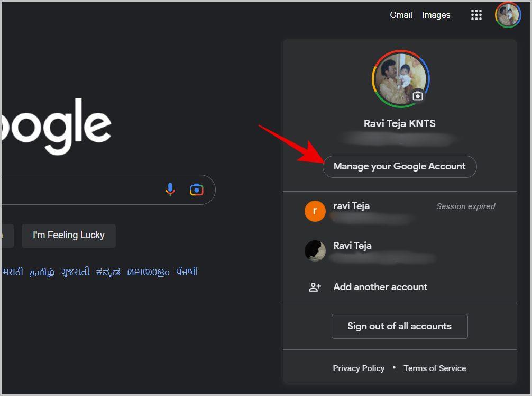This screenshot has width=532, height=396.
Task: Switch to ravi Teja expired session account
Action: click(x=400, y=211)
